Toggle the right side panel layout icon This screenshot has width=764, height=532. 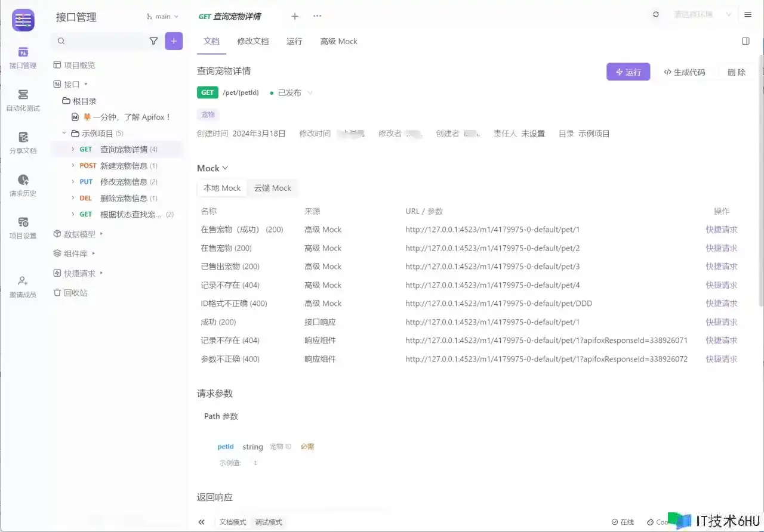(x=745, y=41)
